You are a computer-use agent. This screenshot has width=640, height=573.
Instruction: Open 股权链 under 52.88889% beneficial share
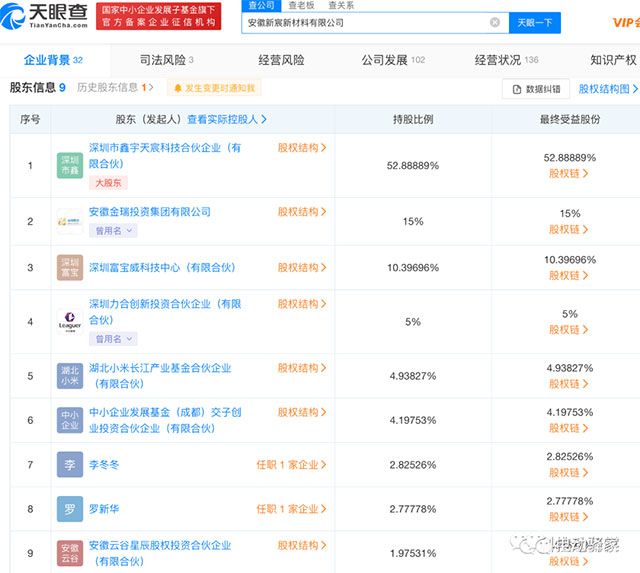click(x=569, y=173)
